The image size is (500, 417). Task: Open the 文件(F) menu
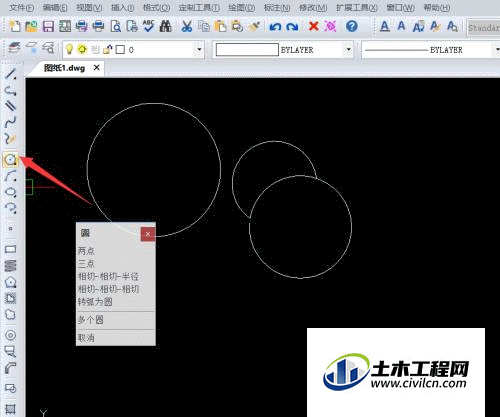22,7
